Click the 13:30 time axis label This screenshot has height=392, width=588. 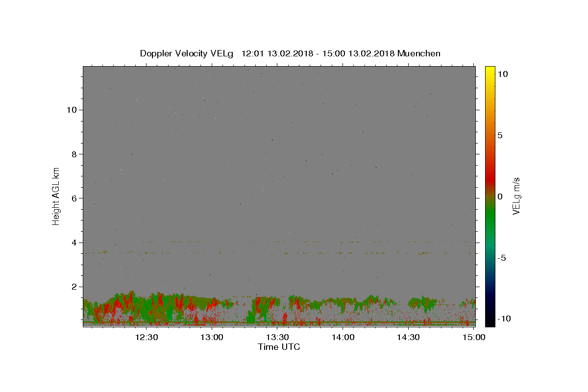point(277,337)
